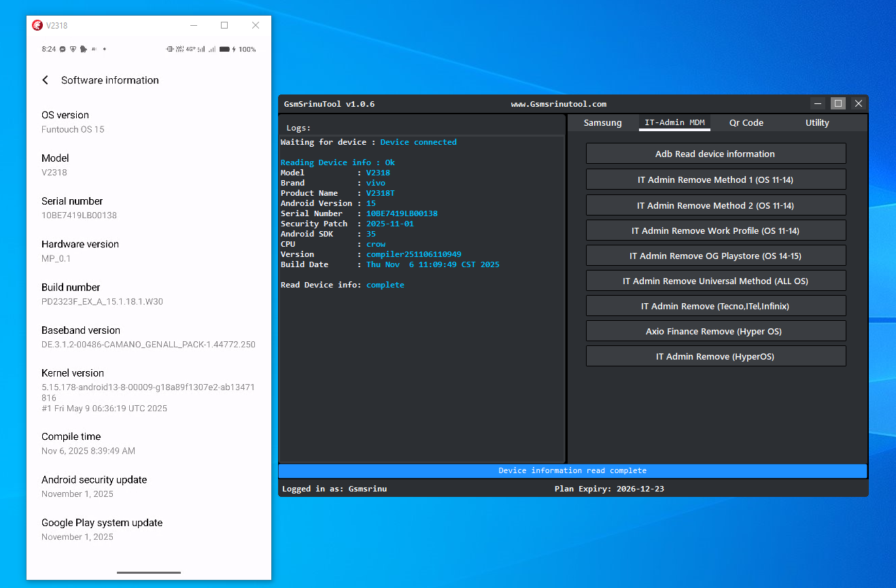Open the Qr Code tab
This screenshot has height=588, width=896.
[746, 123]
